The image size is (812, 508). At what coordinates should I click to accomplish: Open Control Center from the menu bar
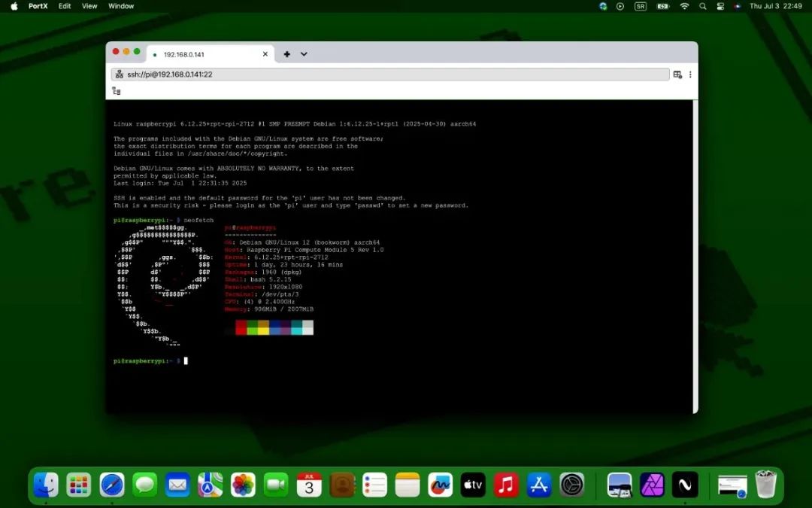[720, 6]
